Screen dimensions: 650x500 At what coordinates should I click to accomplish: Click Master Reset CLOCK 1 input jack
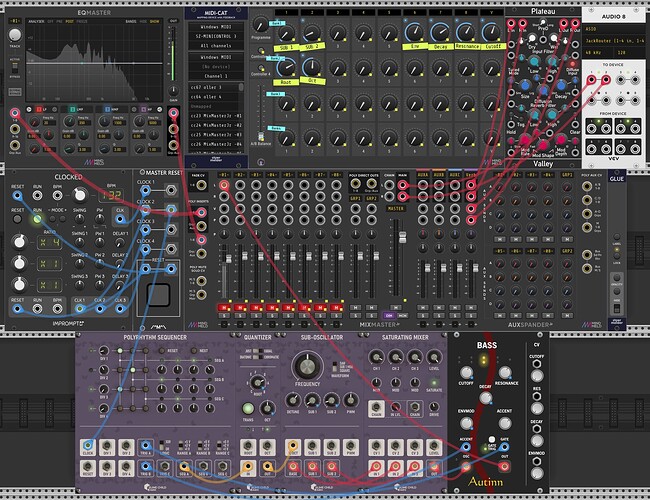coord(145,191)
